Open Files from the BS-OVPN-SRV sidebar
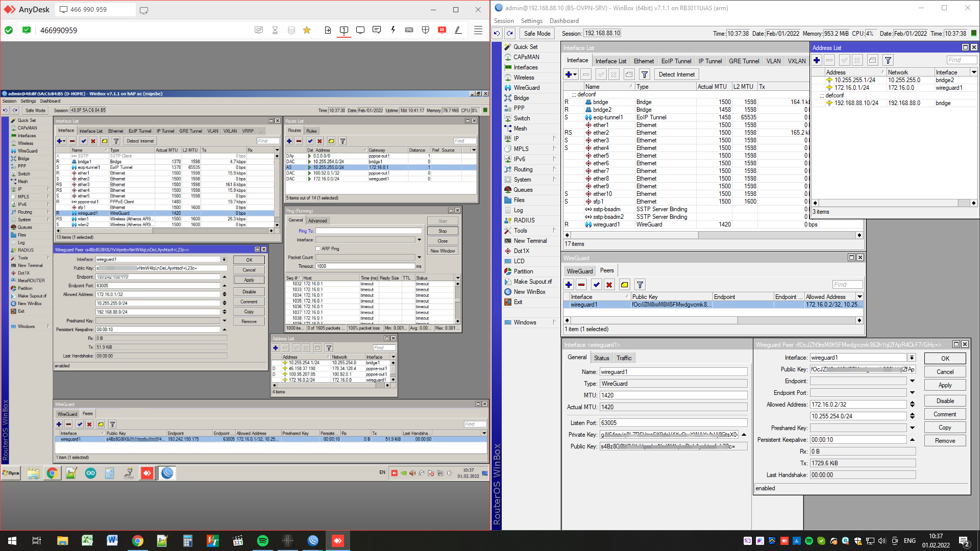Viewport: 980px width, 551px height. 519,200
